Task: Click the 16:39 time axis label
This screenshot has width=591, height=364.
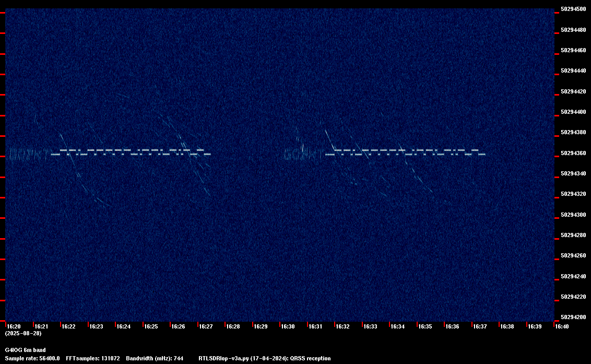Action: coord(535,326)
